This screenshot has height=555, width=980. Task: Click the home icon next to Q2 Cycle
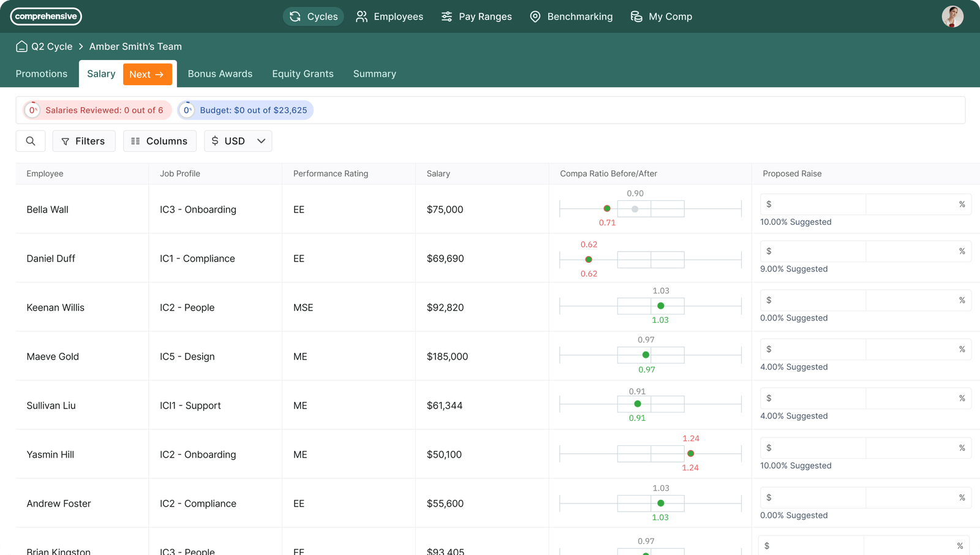22,46
